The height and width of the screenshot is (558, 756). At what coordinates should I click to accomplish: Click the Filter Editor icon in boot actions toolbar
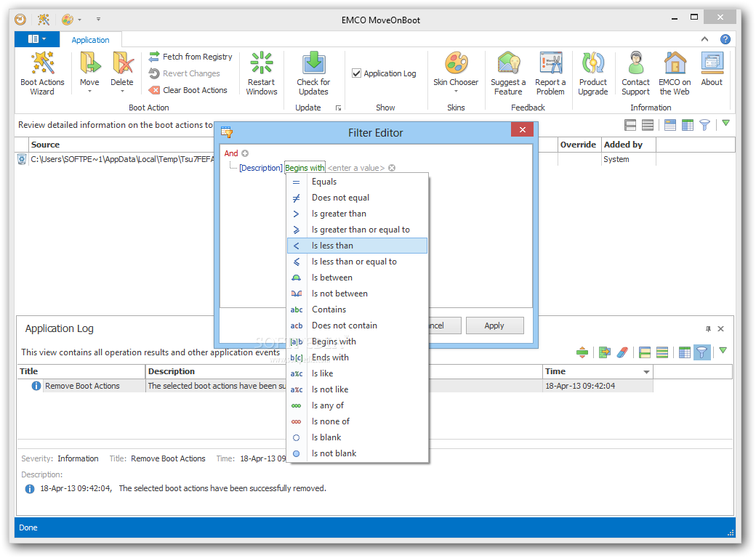click(x=705, y=125)
